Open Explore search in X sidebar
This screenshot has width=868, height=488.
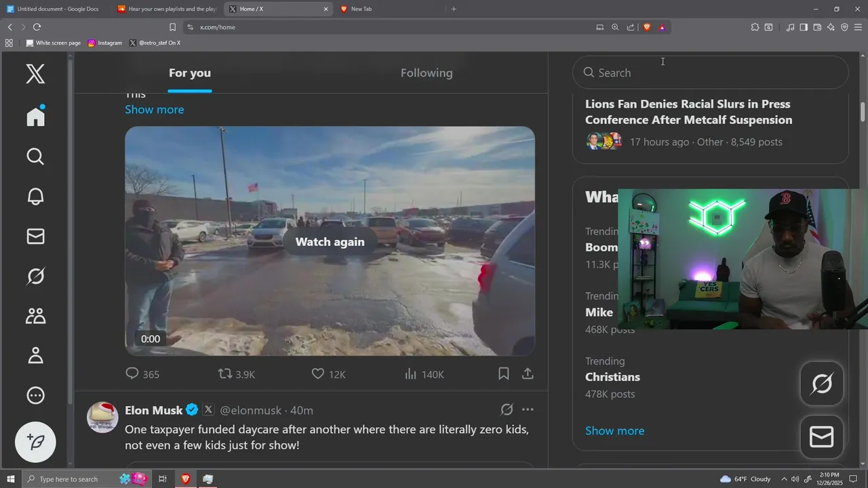(35, 157)
